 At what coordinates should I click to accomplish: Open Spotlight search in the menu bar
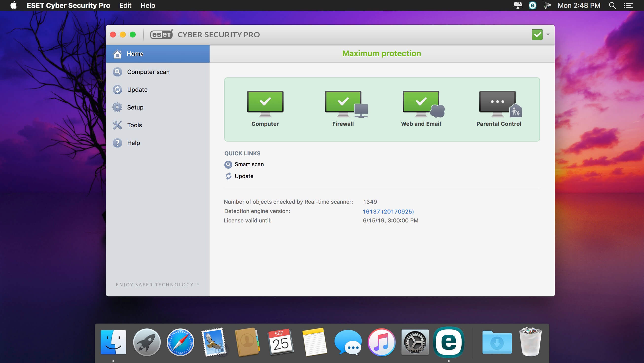(x=612, y=5)
